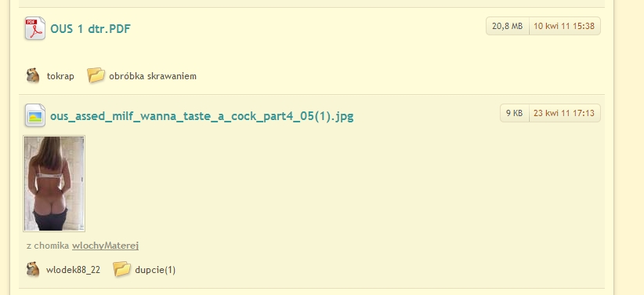Click the 9 KB file size badge
Viewport: 644px width, 295px height.
pyautogui.click(x=514, y=113)
